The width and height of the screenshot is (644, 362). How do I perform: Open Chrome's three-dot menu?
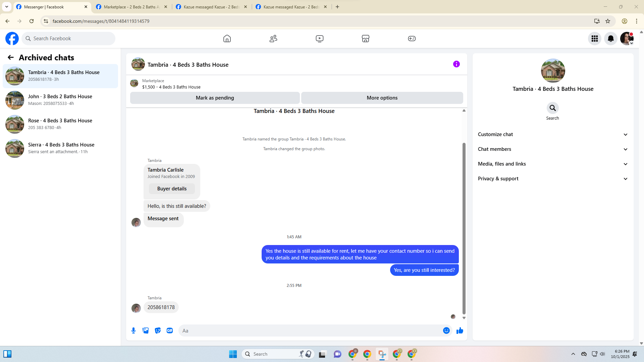(x=637, y=21)
